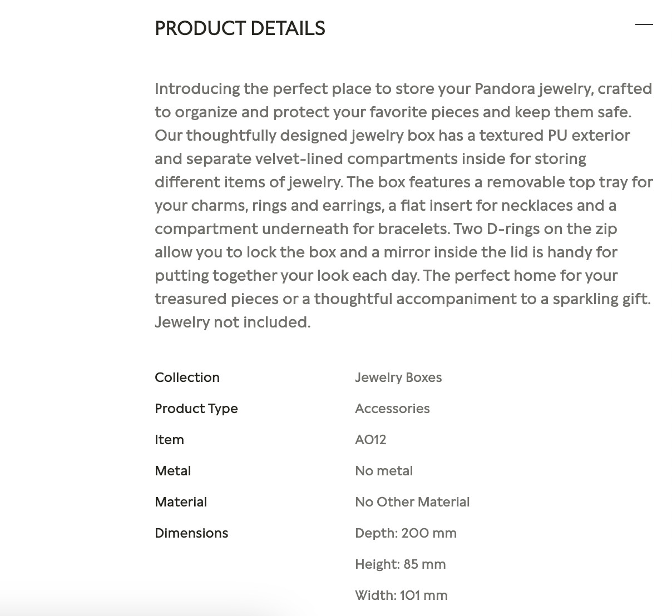Click the Height: 85 mm value
The image size is (672, 616).
(x=400, y=564)
